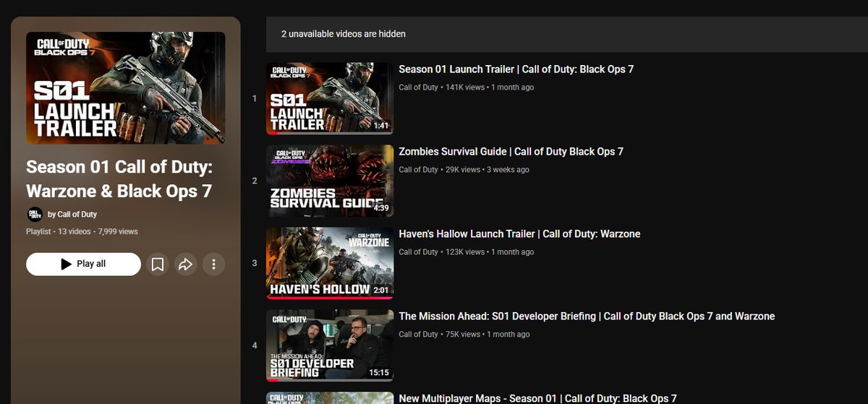Viewport: 868px width, 404px height.
Task: Open Haven's Hollow video thumbnail
Action: tap(330, 263)
